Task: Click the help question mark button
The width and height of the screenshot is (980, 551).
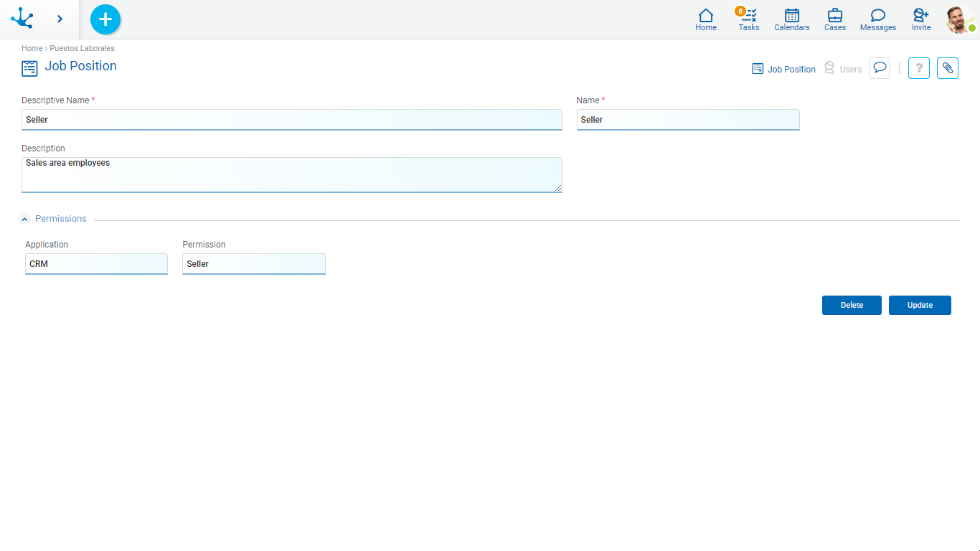Action: (919, 68)
